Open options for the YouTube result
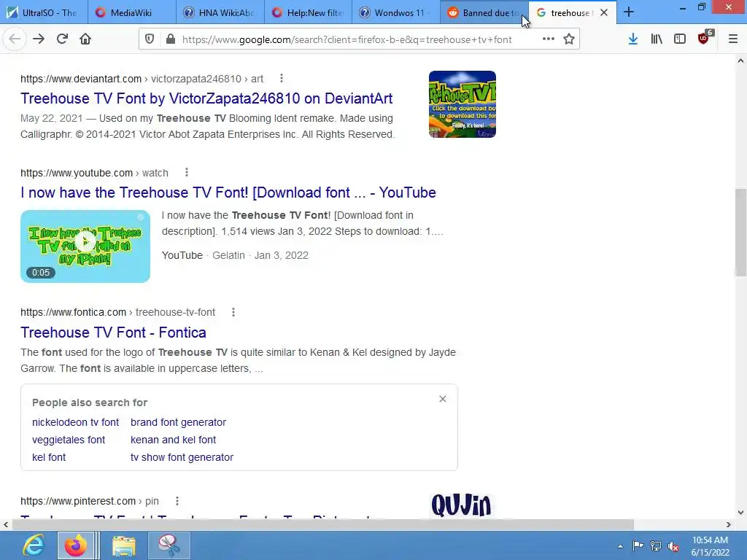Viewport: 747px width, 560px height. coord(186,172)
